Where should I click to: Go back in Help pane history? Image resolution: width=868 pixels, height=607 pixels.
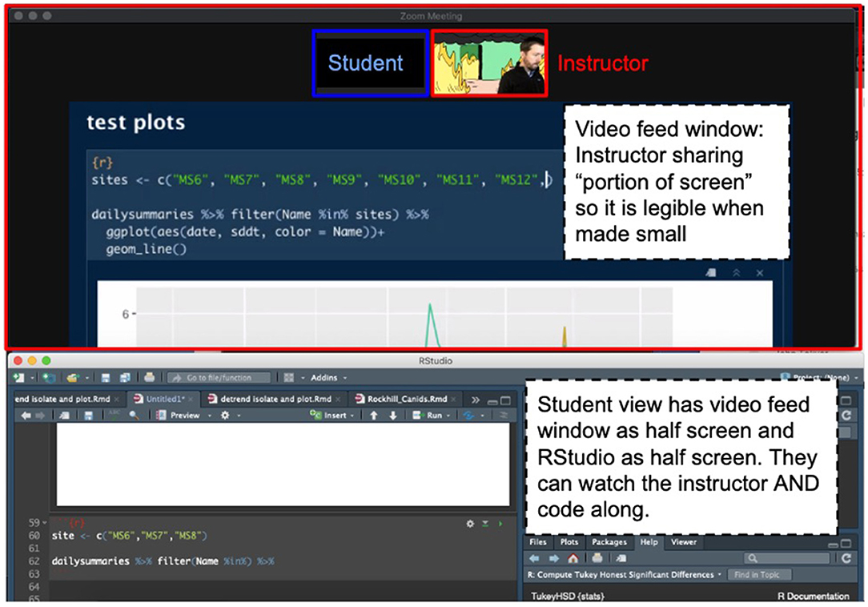point(535,558)
